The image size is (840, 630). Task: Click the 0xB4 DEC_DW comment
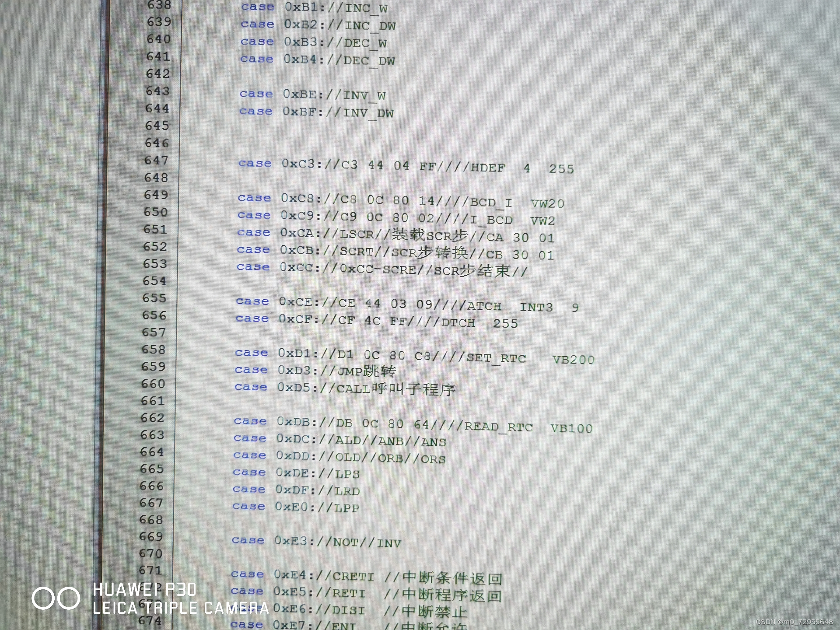369,60
